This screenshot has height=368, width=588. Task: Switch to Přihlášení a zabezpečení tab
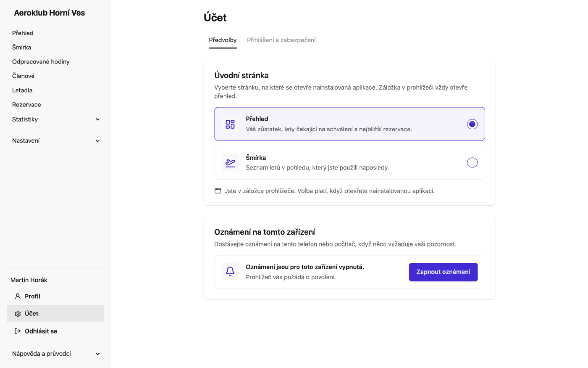tap(281, 40)
